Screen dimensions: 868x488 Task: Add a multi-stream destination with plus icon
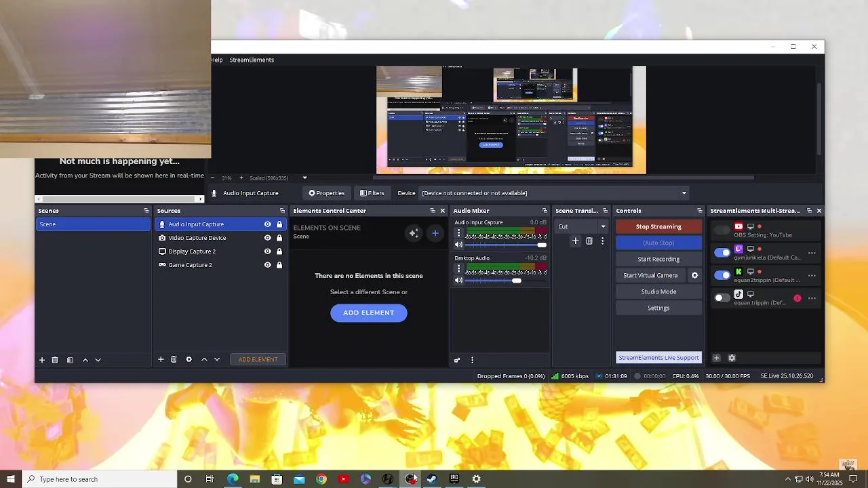(x=716, y=358)
